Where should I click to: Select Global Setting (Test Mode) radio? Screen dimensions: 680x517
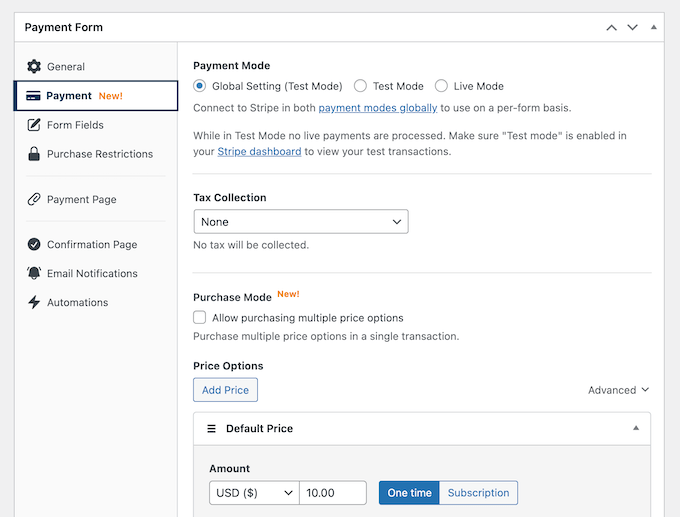pos(199,86)
